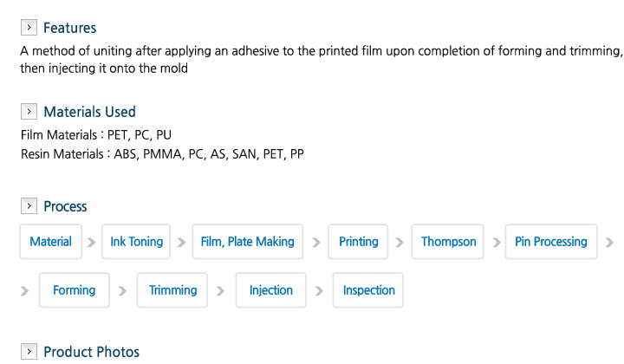Choose the Printing process box
Screen dimensions: 624x364
(x=358, y=242)
